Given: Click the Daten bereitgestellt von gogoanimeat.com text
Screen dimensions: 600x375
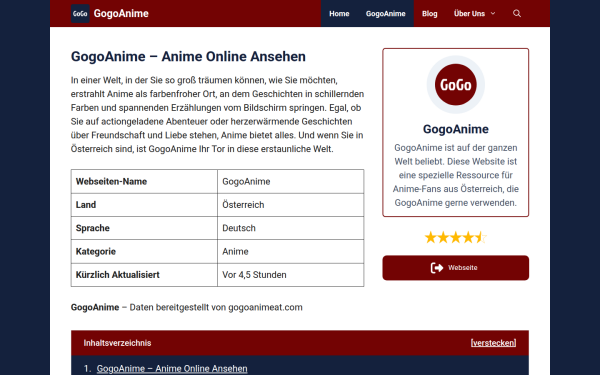Looking at the screenshot, I should tap(216, 307).
